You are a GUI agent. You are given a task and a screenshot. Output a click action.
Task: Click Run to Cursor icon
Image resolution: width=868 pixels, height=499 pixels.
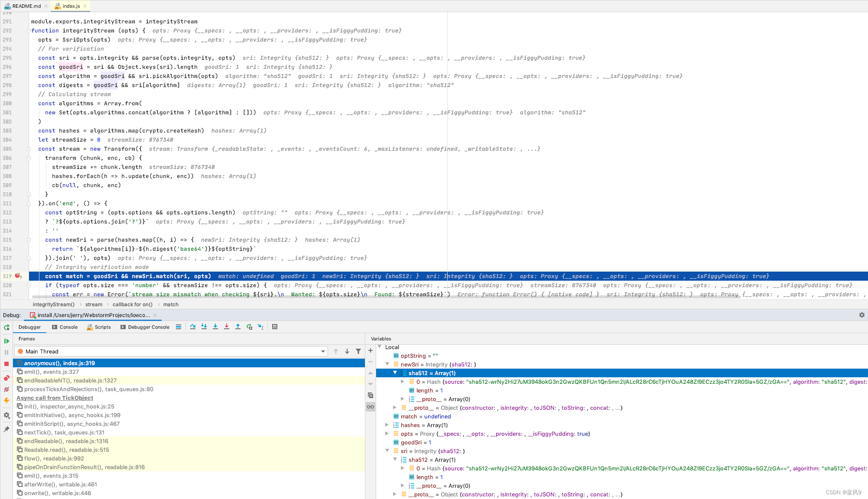[x=260, y=327]
